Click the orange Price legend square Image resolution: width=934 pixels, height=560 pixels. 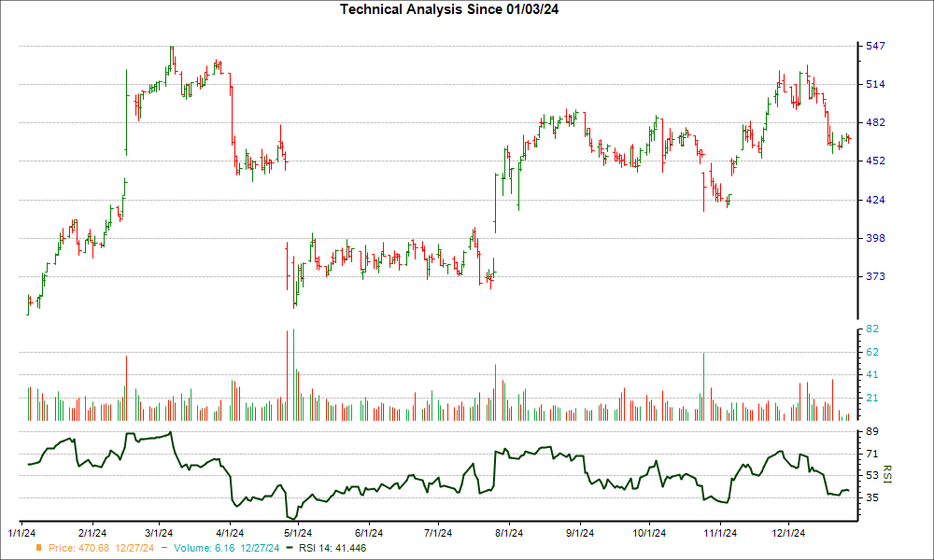[x=38, y=548]
